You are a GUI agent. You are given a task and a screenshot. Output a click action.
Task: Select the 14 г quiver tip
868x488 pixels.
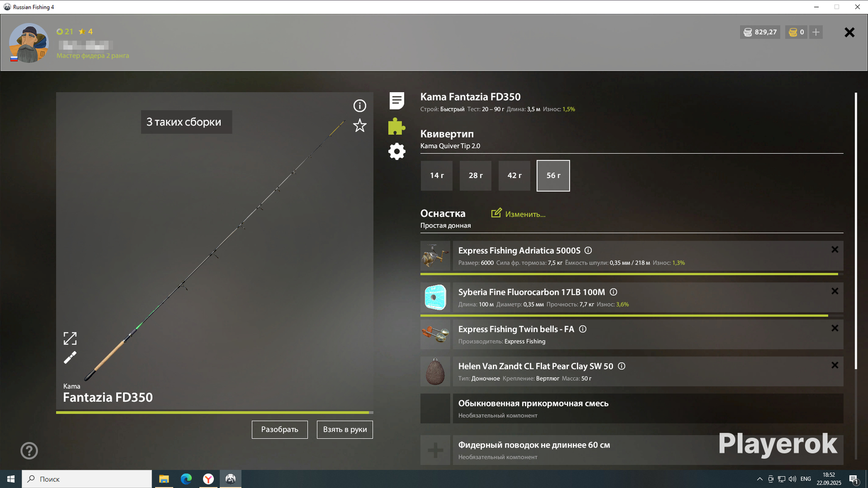click(437, 176)
